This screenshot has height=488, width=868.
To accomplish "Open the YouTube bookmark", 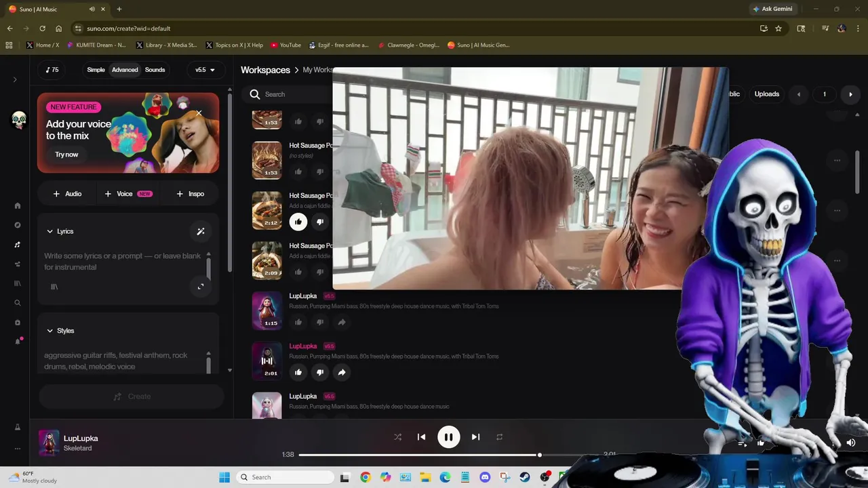I will coord(285,45).
